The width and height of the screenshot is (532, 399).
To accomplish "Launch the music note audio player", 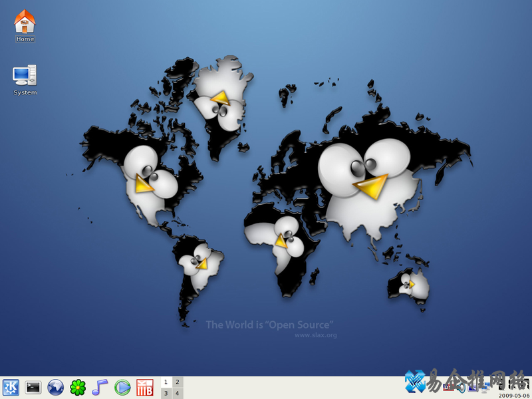I will (x=100, y=387).
